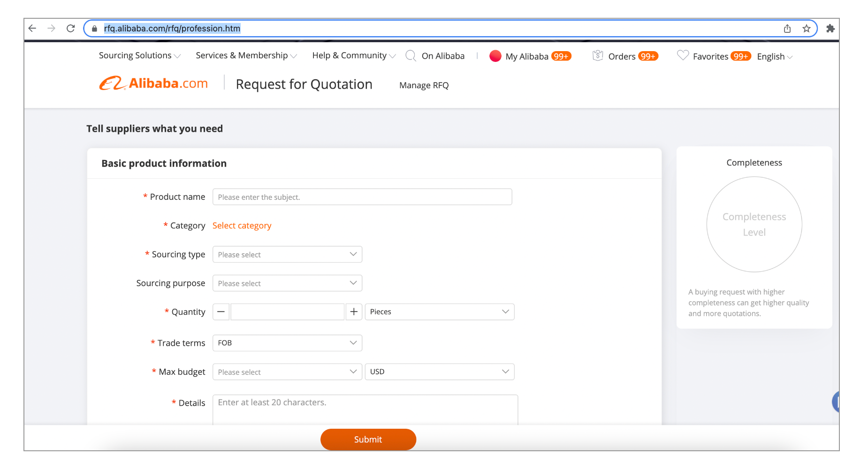Screen dimensions: 868x470
Task: Open Sourcing type dropdown
Action: [x=287, y=254]
